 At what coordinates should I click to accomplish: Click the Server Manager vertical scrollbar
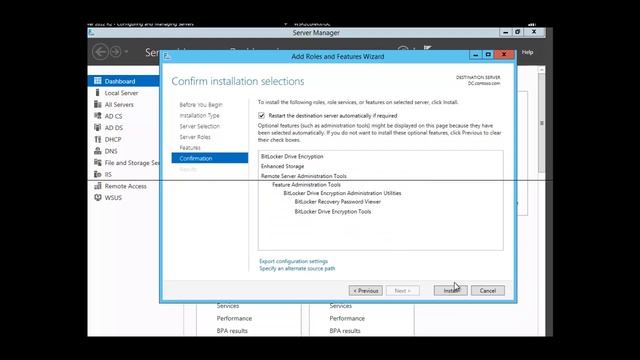click(541, 122)
